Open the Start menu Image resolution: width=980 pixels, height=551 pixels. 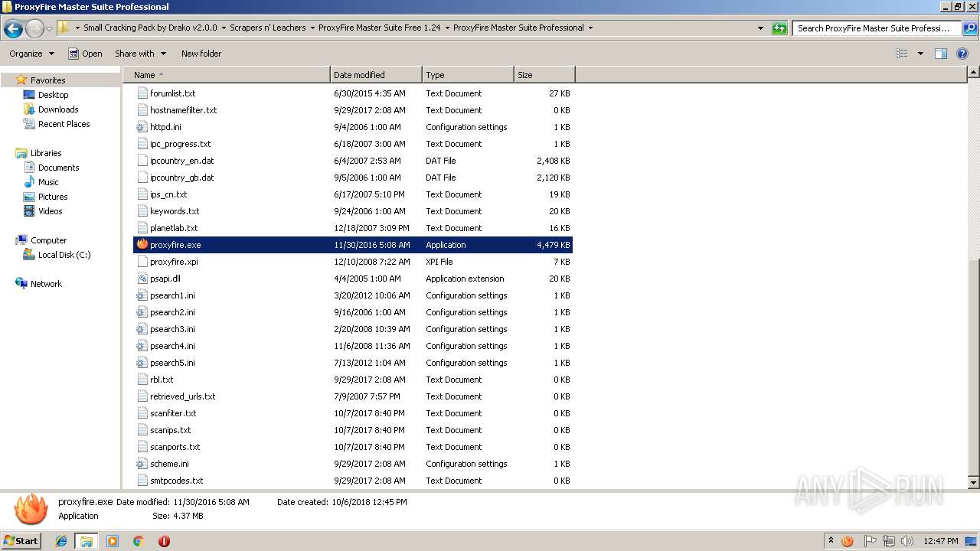(21, 540)
